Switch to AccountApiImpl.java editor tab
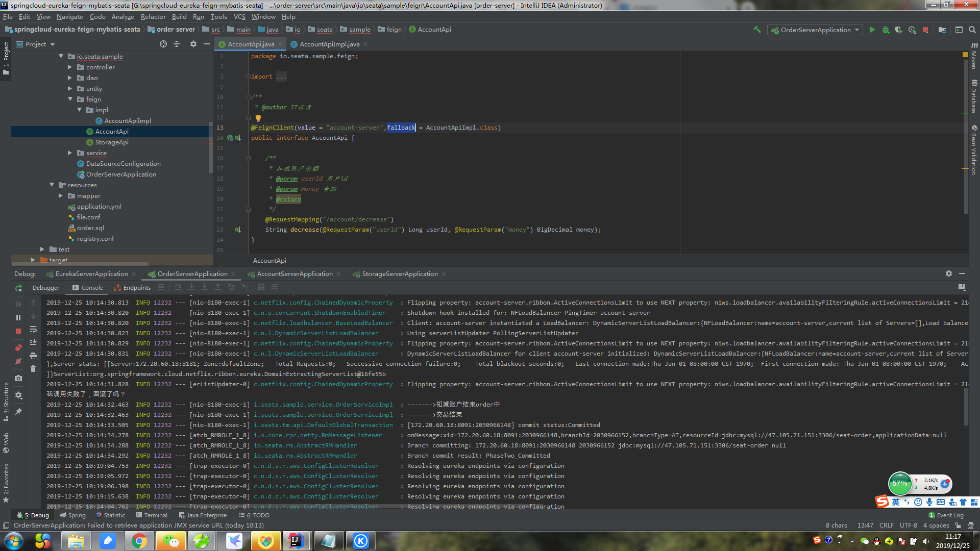Viewport: 980px width, 551px height. pyautogui.click(x=329, y=44)
